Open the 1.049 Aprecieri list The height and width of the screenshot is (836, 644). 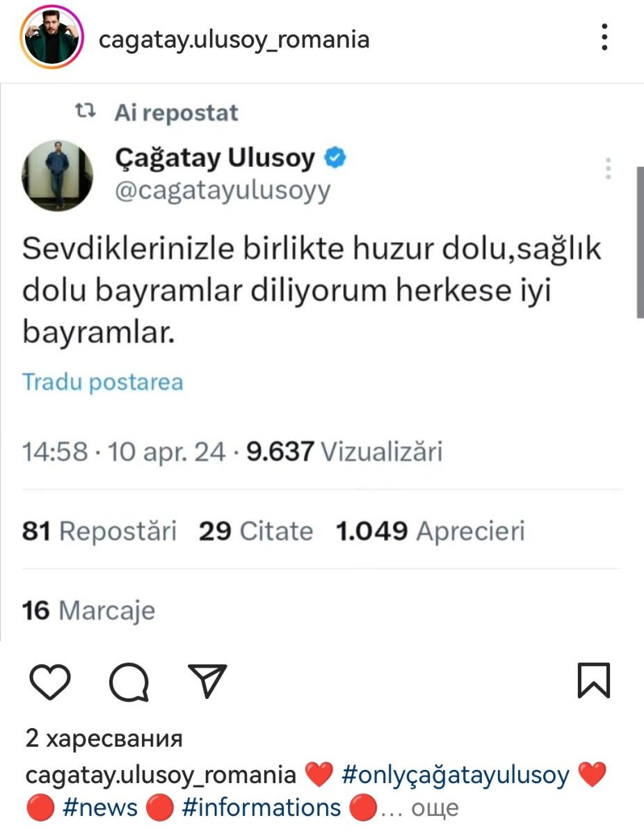(x=430, y=531)
